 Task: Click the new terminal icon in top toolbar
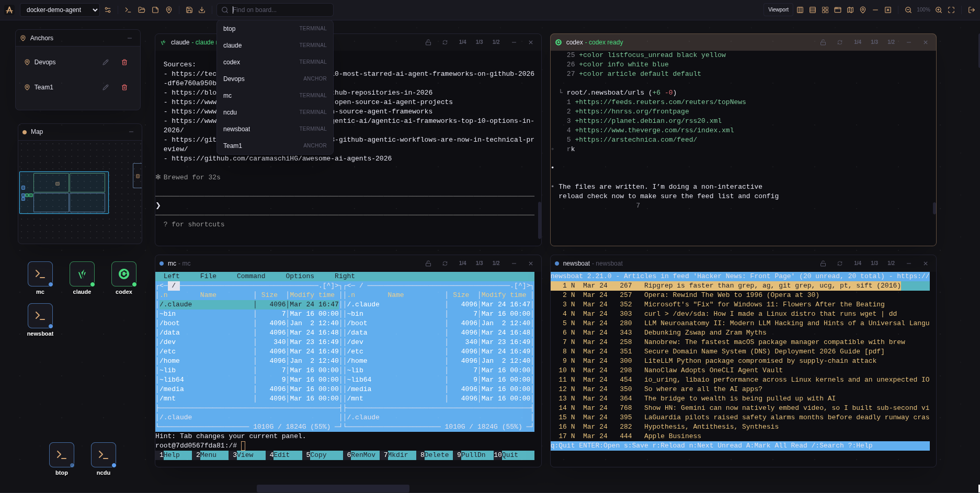pyautogui.click(x=128, y=10)
